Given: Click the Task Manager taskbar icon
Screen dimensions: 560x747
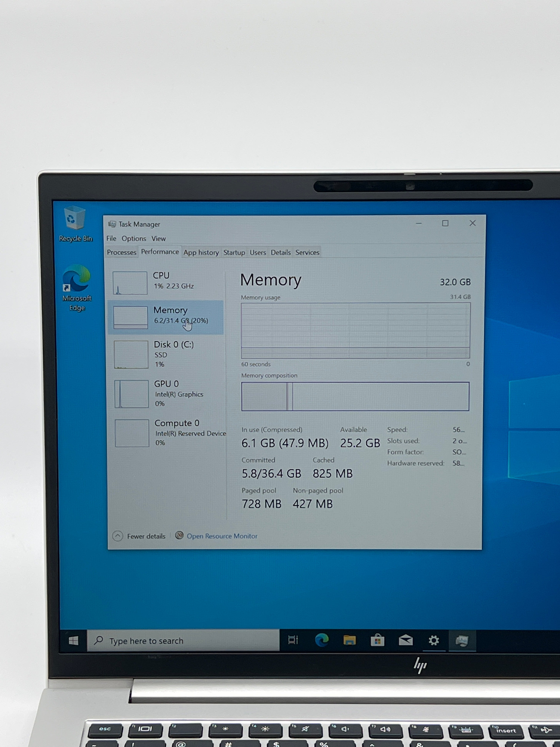Looking at the screenshot, I should (x=462, y=640).
